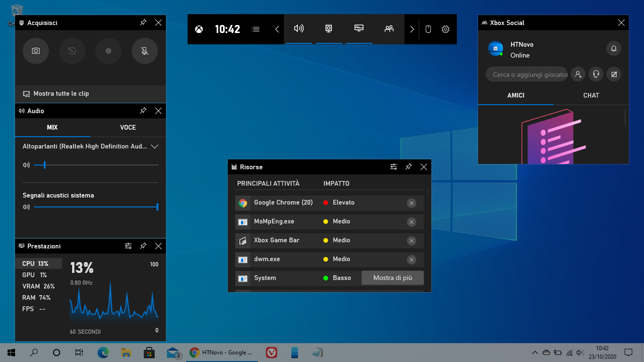Open the widget menu on the Game Bar
644x362 pixels.
pos(255,29)
